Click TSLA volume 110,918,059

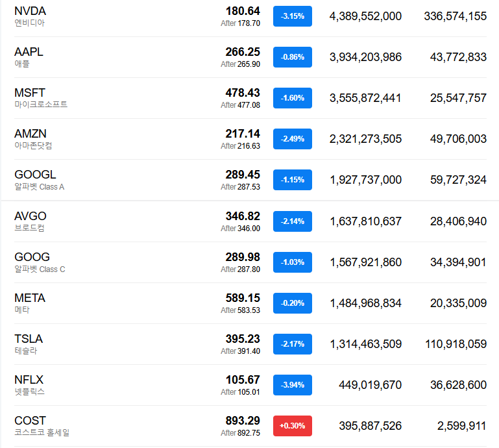pos(456,344)
